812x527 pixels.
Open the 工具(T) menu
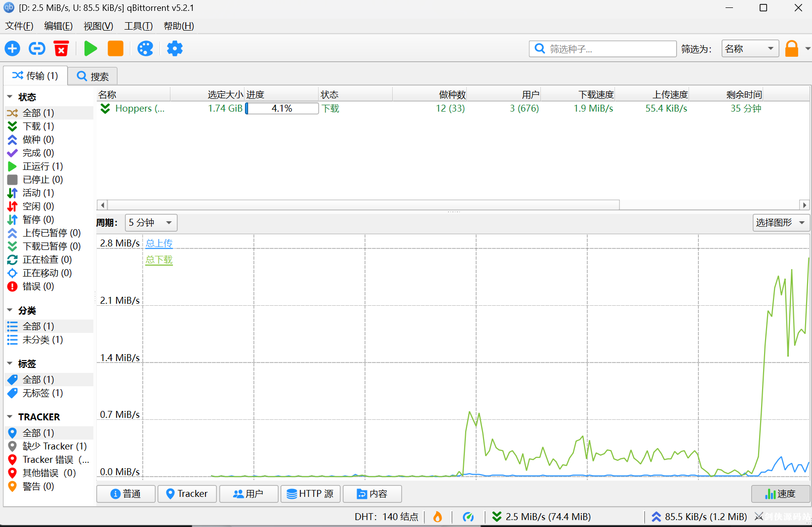138,26
